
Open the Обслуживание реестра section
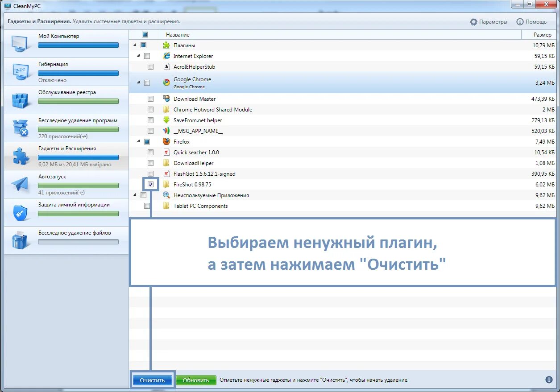tap(66, 100)
